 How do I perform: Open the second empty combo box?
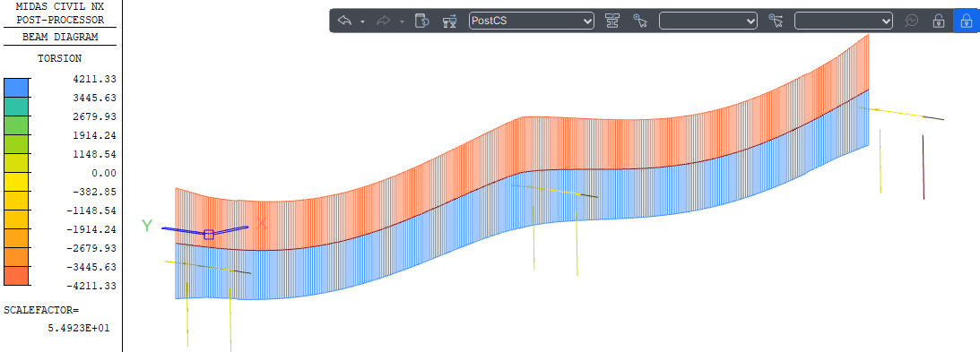(844, 21)
